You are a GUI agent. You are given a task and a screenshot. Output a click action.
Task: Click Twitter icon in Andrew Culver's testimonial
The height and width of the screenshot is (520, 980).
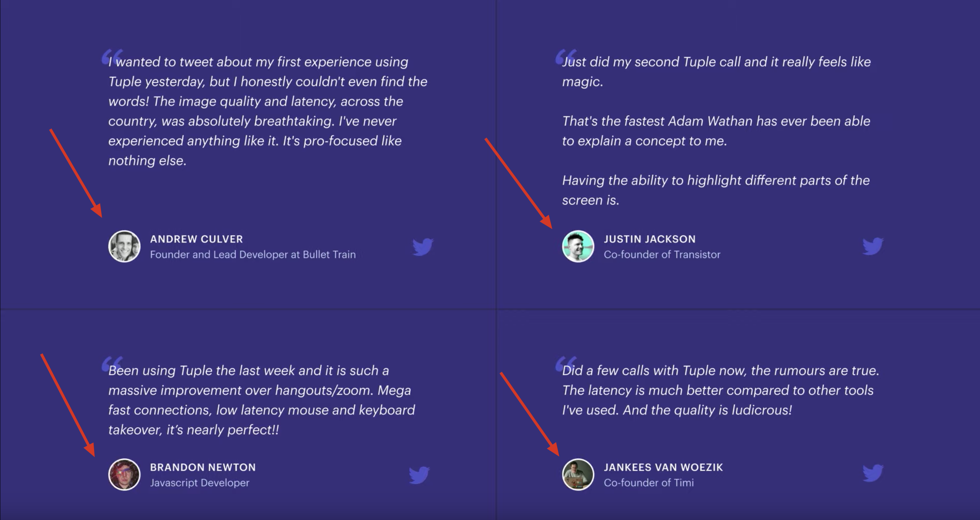(x=423, y=247)
